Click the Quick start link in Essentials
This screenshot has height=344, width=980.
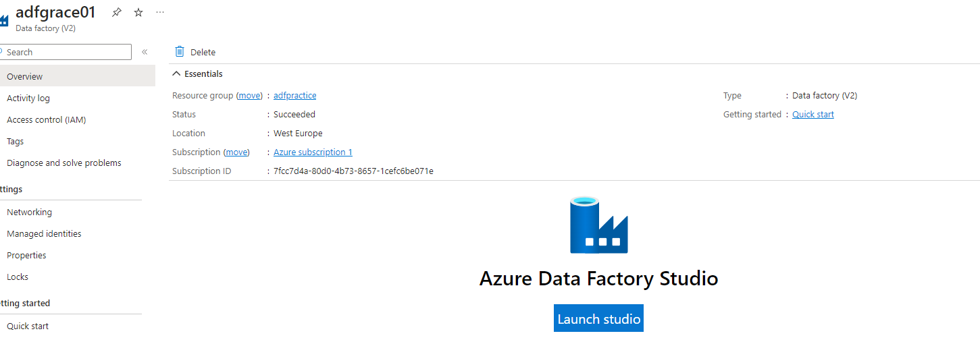click(813, 115)
